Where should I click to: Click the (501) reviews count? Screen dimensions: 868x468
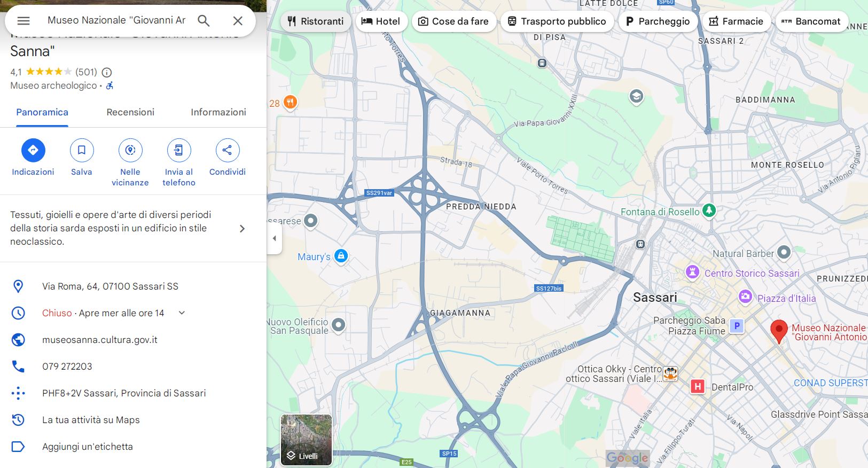point(86,72)
